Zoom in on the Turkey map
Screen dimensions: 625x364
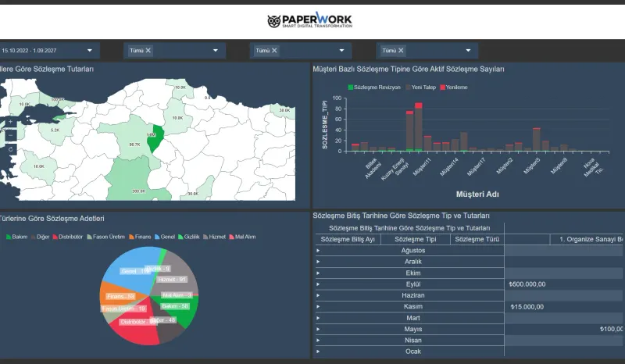tap(11, 122)
